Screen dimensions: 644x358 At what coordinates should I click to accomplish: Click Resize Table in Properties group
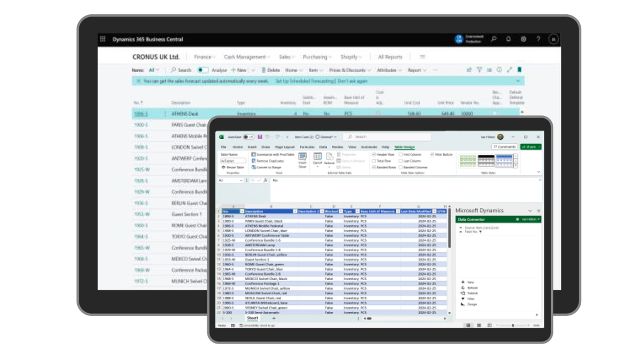pos(233,167)
